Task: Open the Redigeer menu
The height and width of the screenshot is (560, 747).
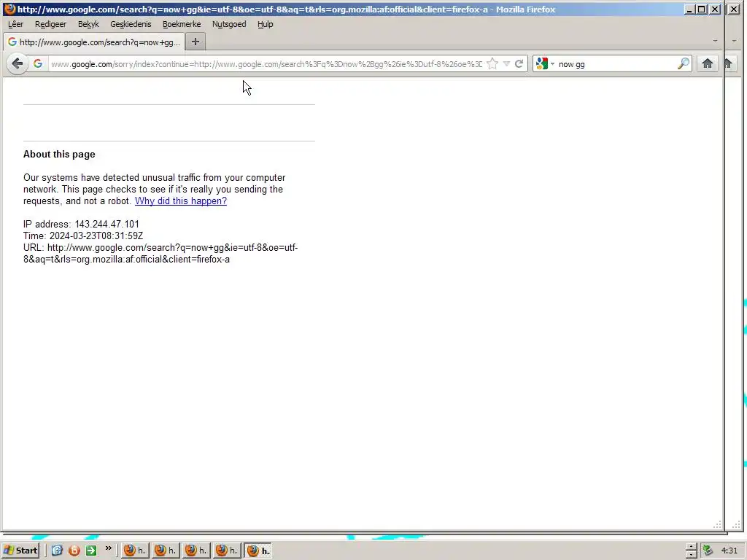Action: pos(50,24)
